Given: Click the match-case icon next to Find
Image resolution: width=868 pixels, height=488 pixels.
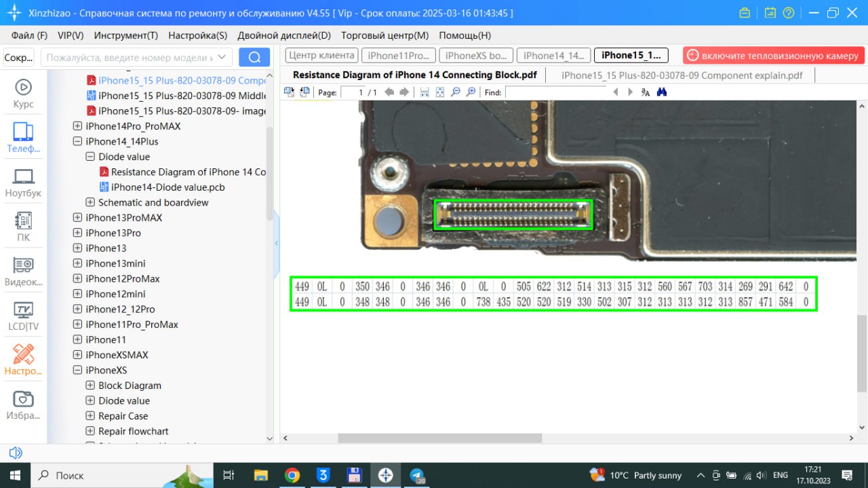Looking at the screenshot, I should (646, 92).
